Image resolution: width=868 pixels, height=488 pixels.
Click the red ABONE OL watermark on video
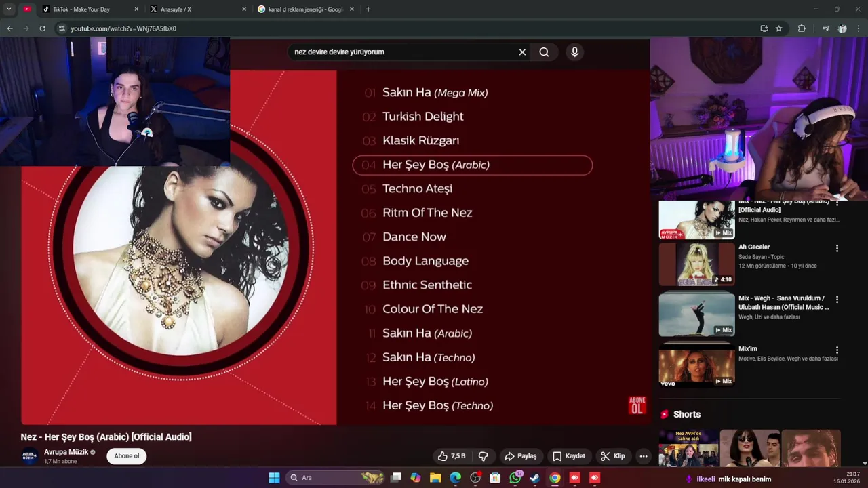637,405
